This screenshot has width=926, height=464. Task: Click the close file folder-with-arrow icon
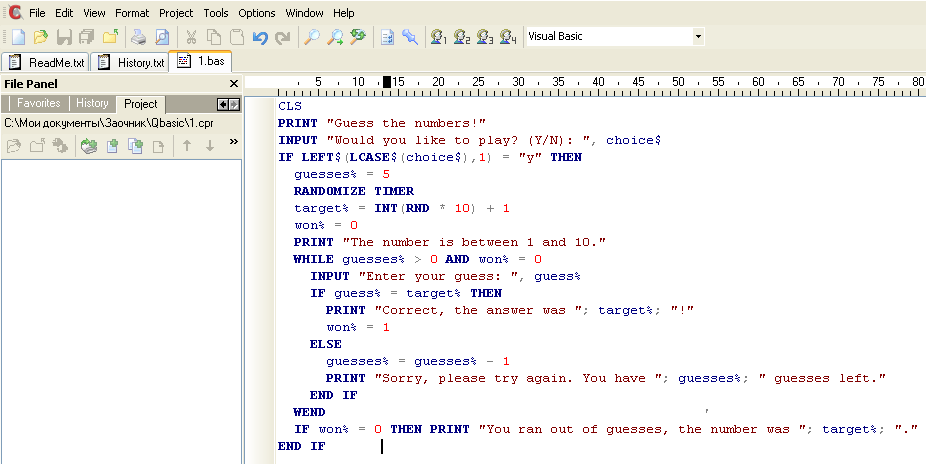pyautogui.click(x=110, y=37)
